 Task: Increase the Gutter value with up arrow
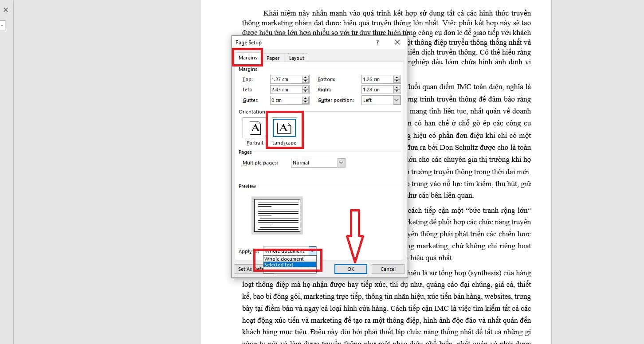click(305, 98)
